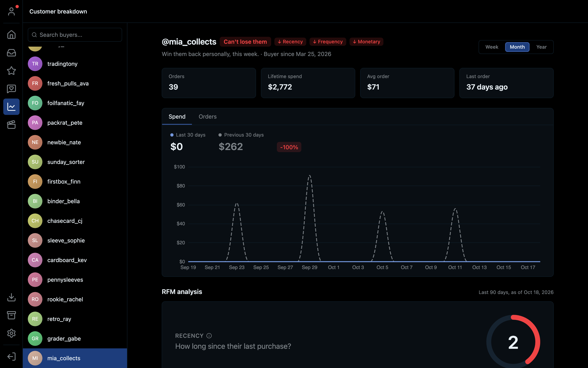Click the Recency score gauge showing 2

tap(513, 342)
